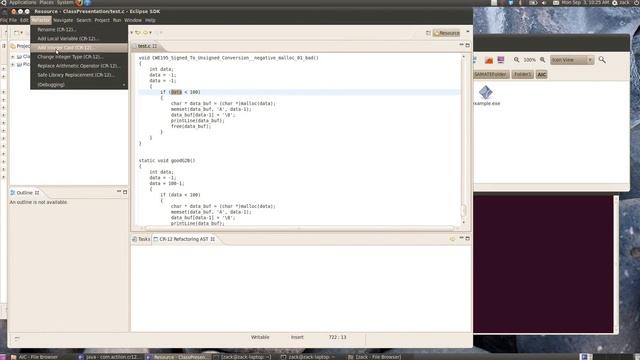Click the AIC breadcrumb button
The width and height of the screenshot is (640, 360).
tap(542, 75)
